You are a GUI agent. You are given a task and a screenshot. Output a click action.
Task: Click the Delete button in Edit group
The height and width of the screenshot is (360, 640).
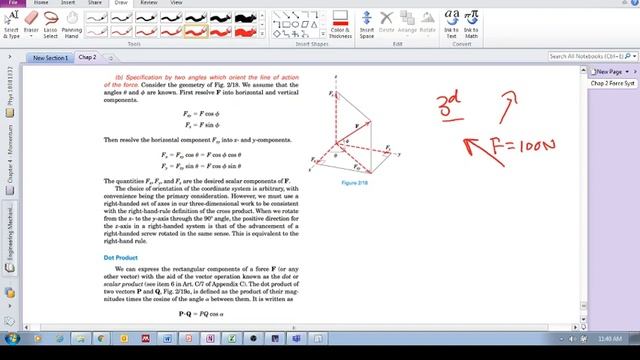(386, 22)
